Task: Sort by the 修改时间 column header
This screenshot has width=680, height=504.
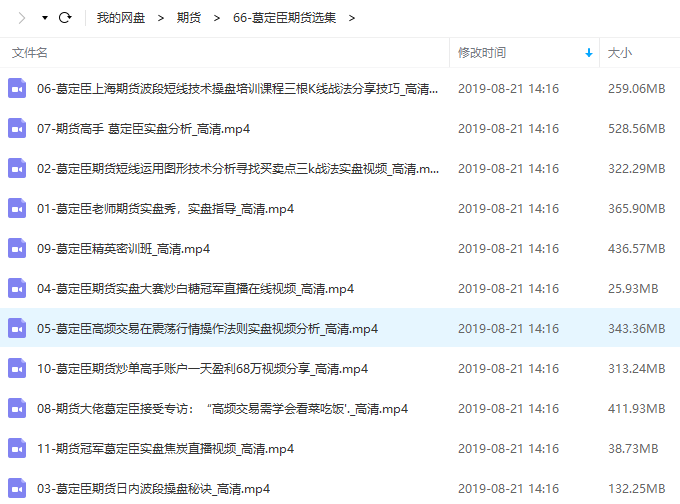Action: click(x=482, y=53)
